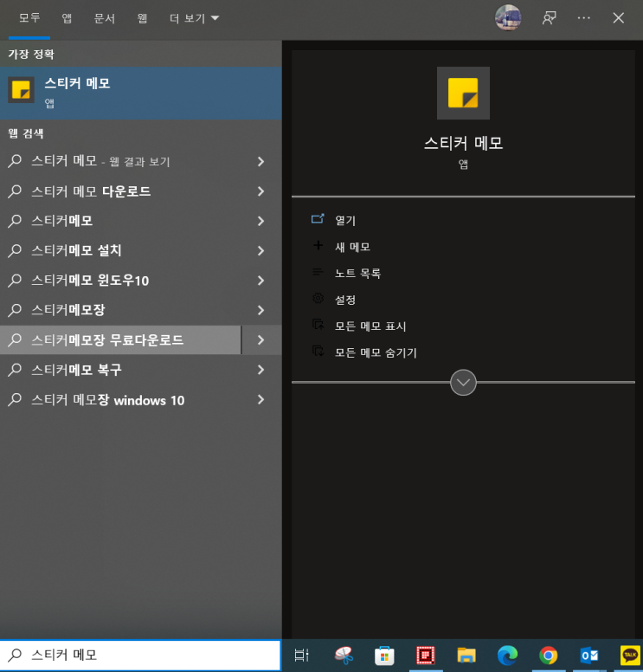Screen dimensions: 643x672
Task: Expand arrow for 스티커메모 윈도우10
Action: [x=260, y=281]
